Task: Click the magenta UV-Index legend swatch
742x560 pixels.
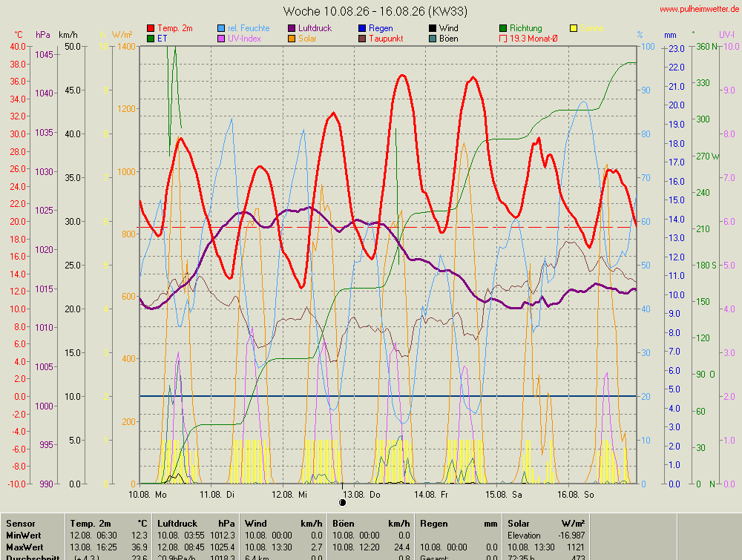Action: pos(221,39)
